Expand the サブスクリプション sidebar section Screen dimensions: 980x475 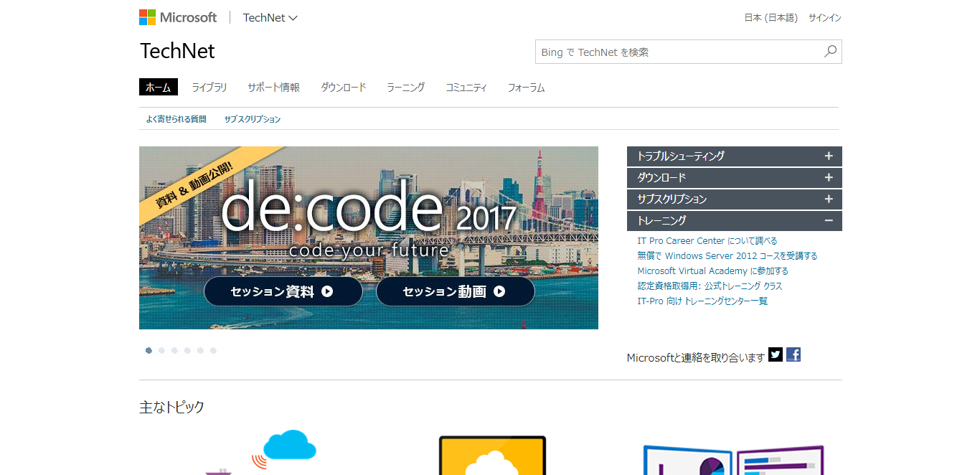coord(734,199)
